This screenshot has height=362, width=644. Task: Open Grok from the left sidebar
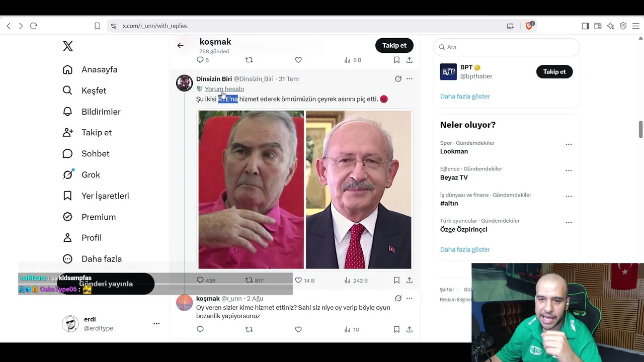point(82,174)
